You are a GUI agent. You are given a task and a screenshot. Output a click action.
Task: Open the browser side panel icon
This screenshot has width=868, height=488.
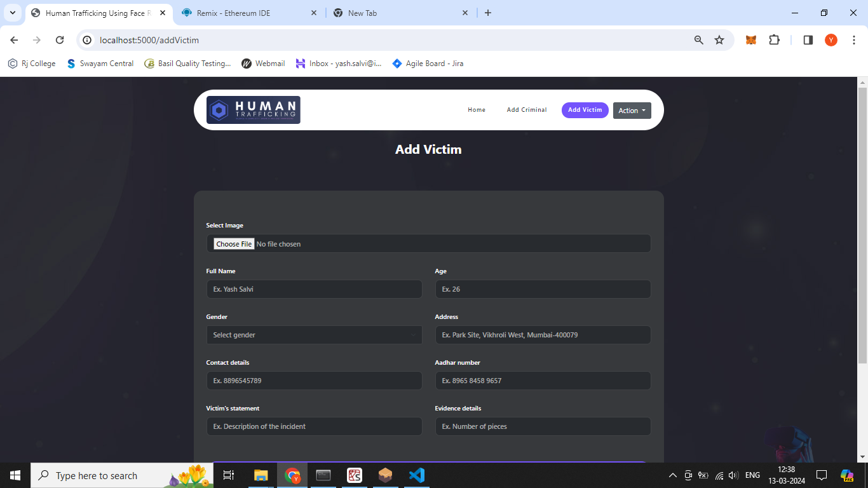(x=808, y=40)
